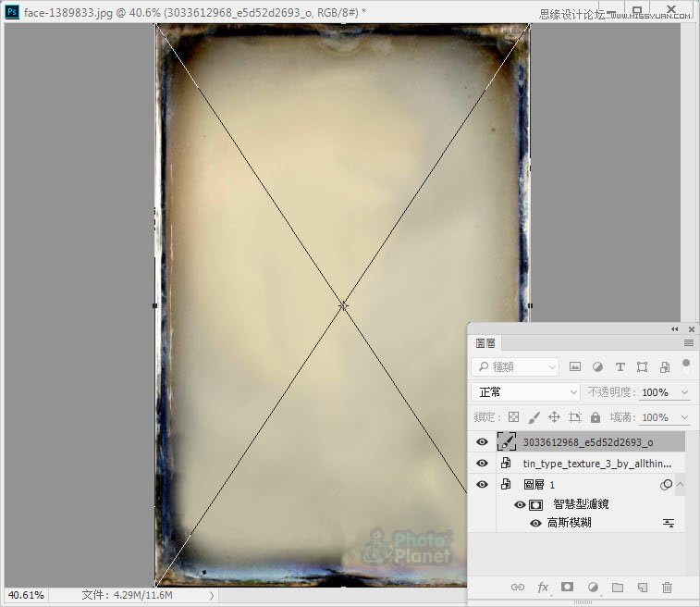Screen dimensions: 700x607
Task: Close the Layers panel
Action: [x=692, y=329]
